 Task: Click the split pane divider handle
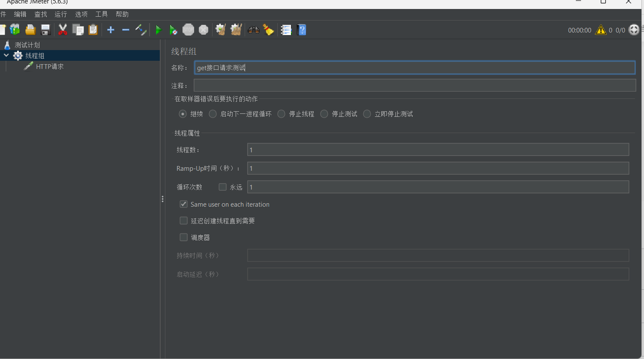(162, 199)
